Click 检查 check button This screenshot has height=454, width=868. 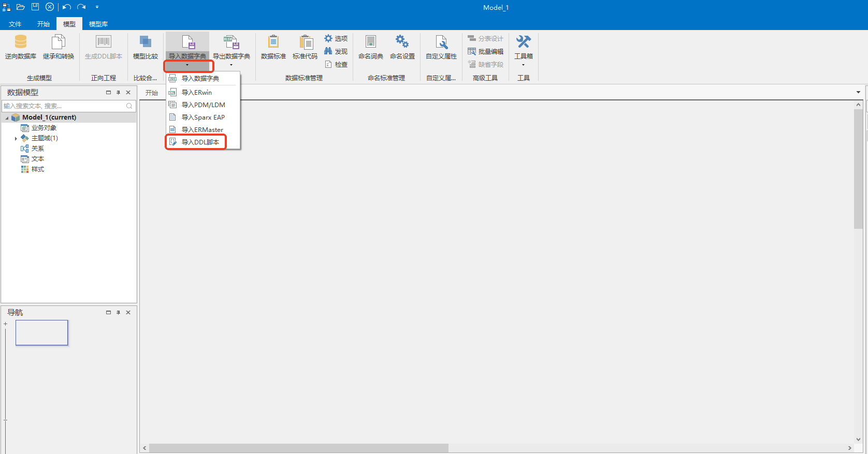click(336, 64)
